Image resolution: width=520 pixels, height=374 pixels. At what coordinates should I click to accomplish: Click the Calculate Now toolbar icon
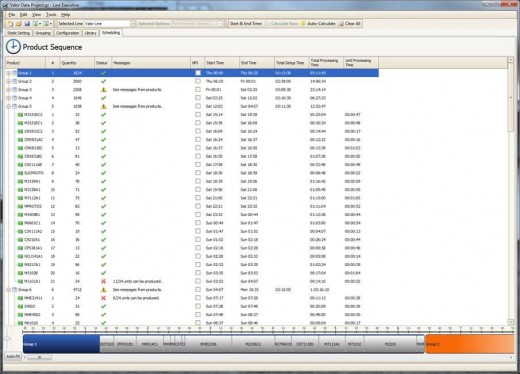coord(267,24)
